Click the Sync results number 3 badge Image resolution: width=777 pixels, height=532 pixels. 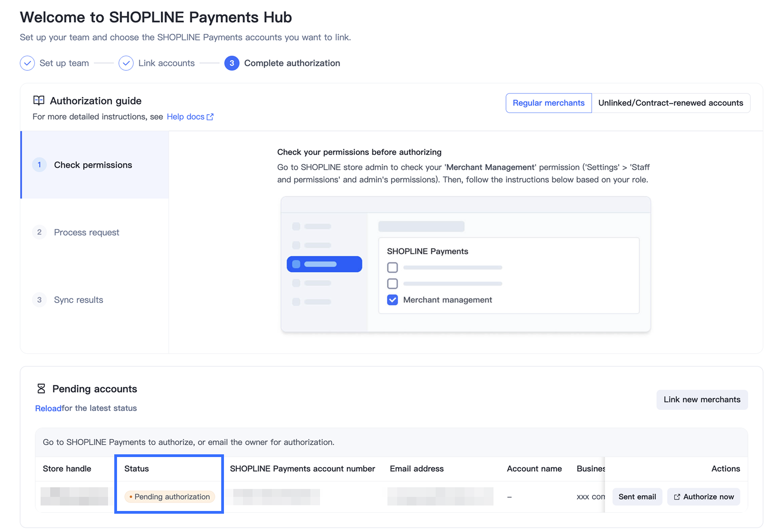39,300
